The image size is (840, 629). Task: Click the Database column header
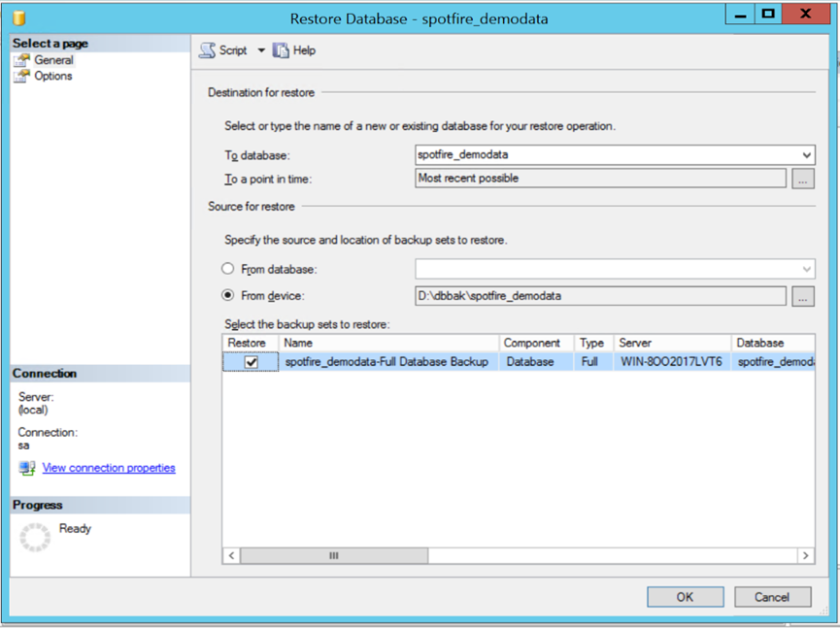[x=773, y=344]
